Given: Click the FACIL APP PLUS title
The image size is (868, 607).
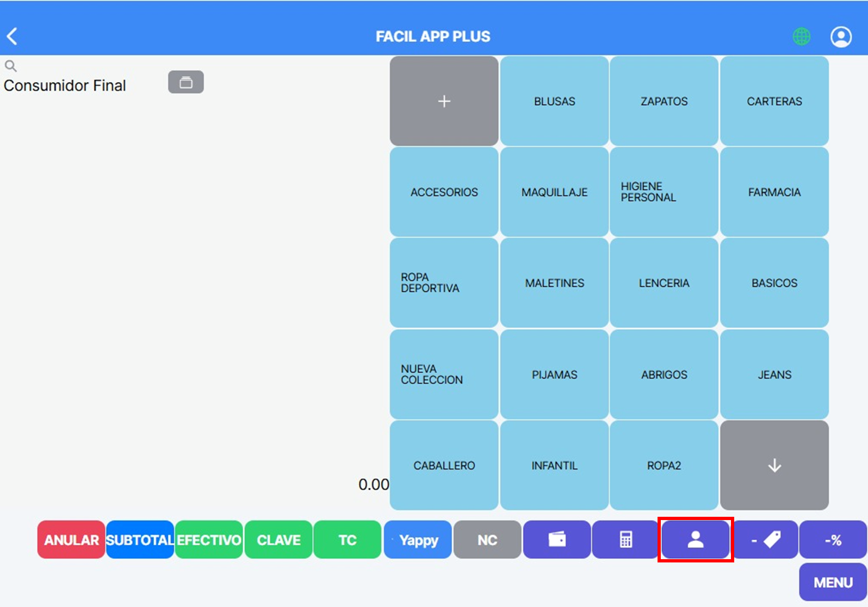Looking at the screenshot, I should coord(433,36).
